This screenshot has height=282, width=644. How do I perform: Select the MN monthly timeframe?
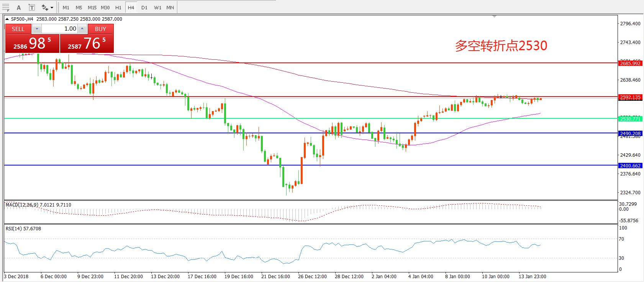pyautogui.click(x=170, y=7)
